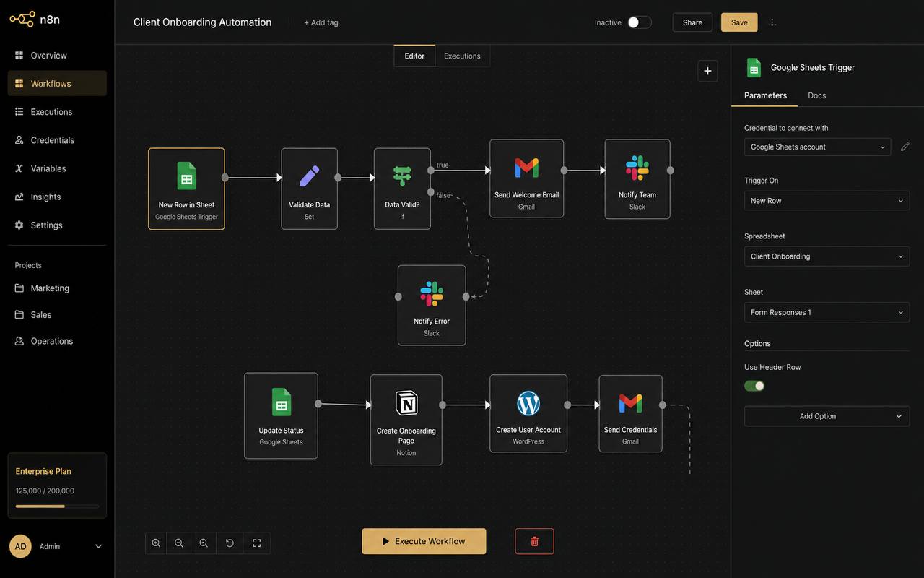The height and width of the screenshot is (578, 924).
Task: Click the zoom in magnifier icon
Action: coord(156,543)
